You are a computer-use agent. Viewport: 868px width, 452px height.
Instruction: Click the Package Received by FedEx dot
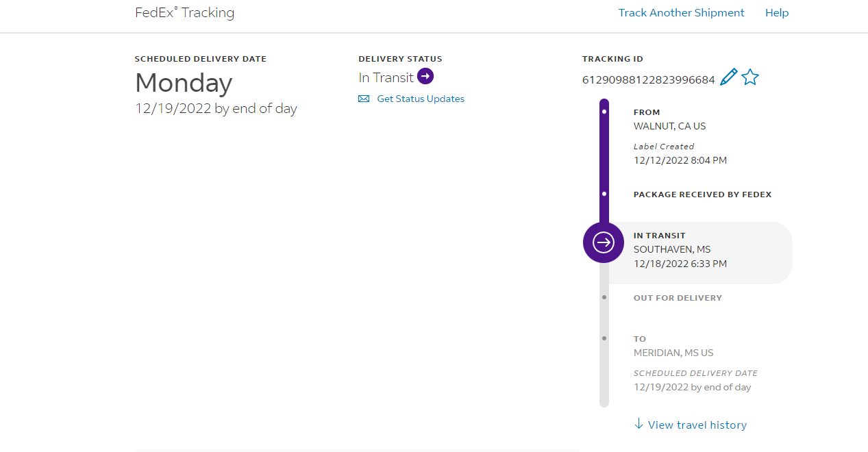click(604, 194)
